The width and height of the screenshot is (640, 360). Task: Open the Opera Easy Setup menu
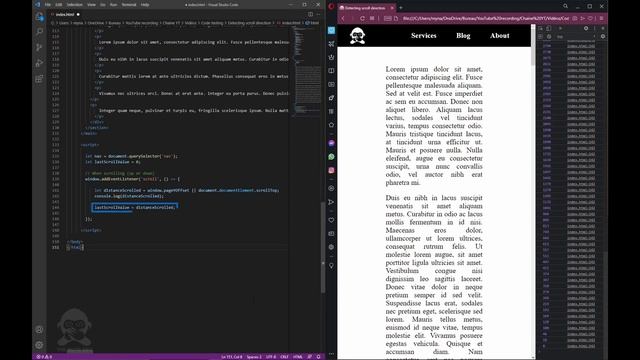pos(601,18)
